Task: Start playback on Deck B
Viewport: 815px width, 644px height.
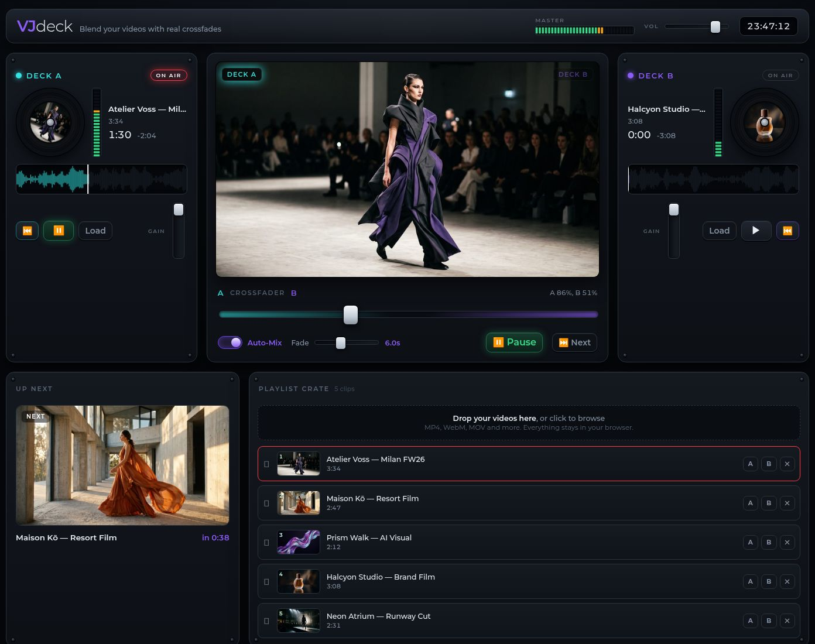Action: coord(756,231)
